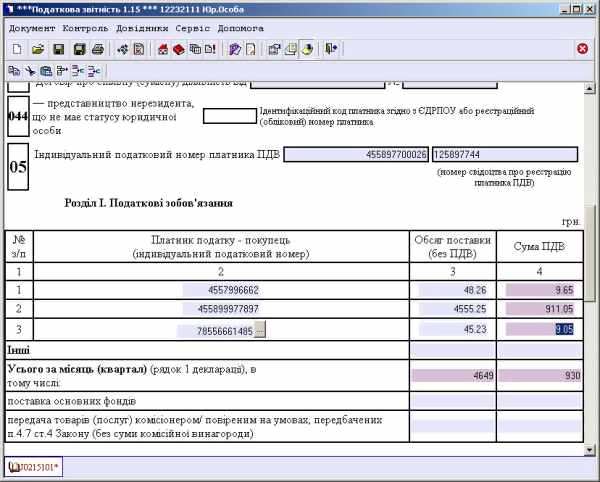
Task: Select buyer tax number 4557996662 cell
Action: coord(221,290)
